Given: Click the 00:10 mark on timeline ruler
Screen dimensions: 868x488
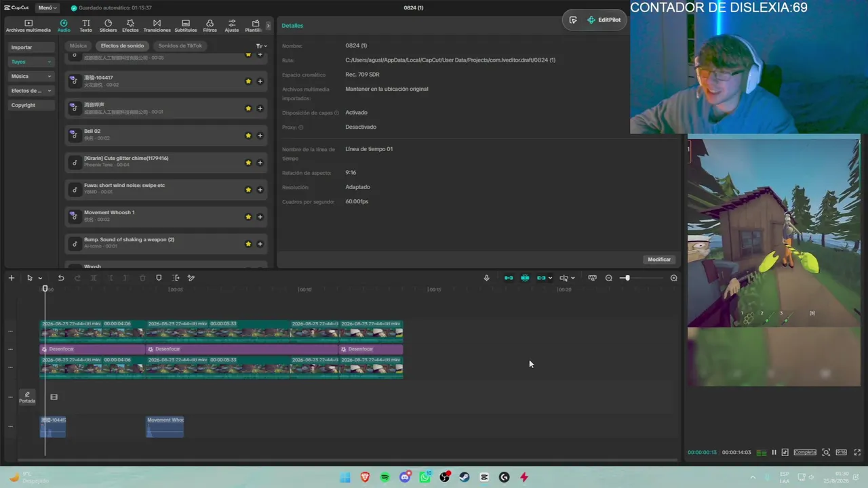Looking at the screenshot, I should tap(305, 289).
